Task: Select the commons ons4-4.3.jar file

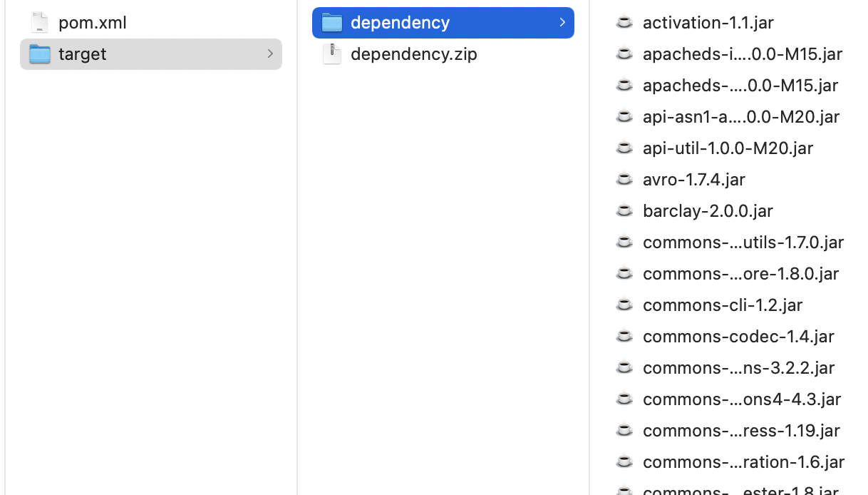Action: 742,399
